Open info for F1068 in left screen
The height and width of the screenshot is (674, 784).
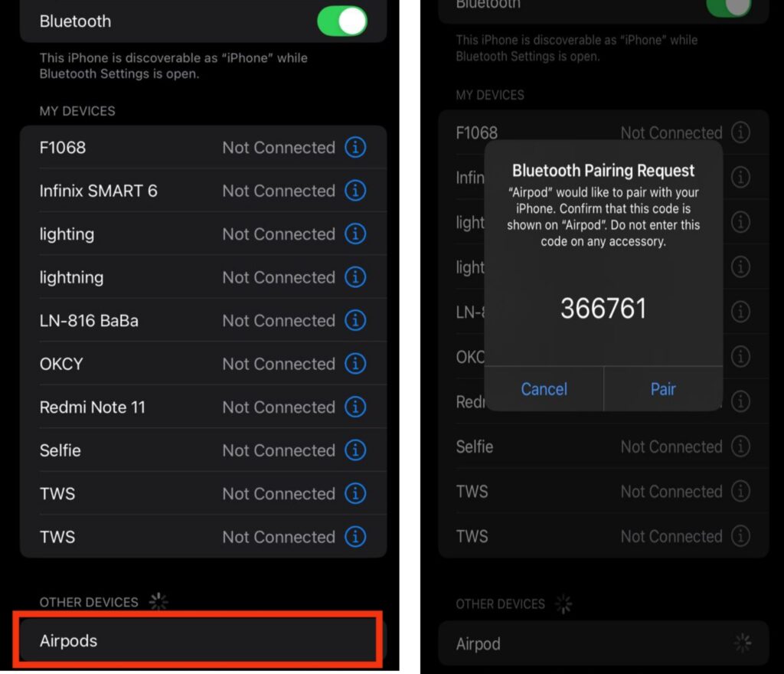pyautogui.click(x=355, y=148)
